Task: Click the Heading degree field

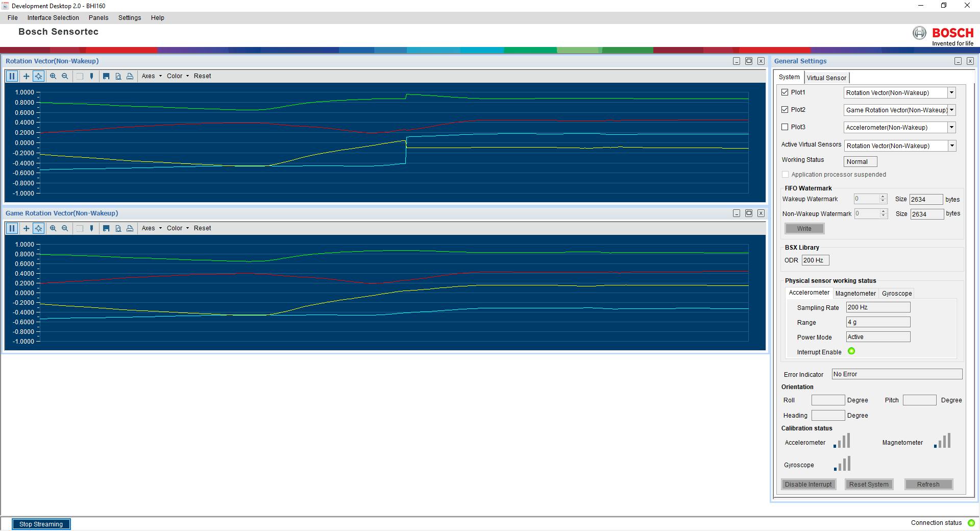Action: tap(828, 416)
